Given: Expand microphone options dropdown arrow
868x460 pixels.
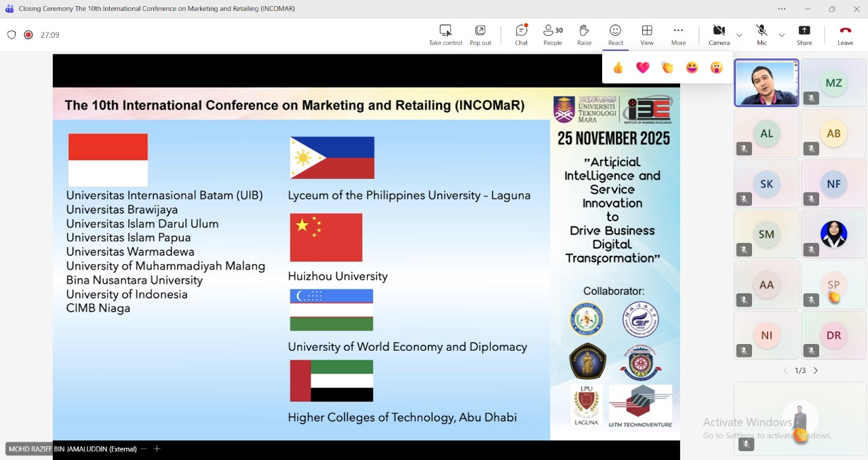Looking at the screenshot, I should click(782, 35).
